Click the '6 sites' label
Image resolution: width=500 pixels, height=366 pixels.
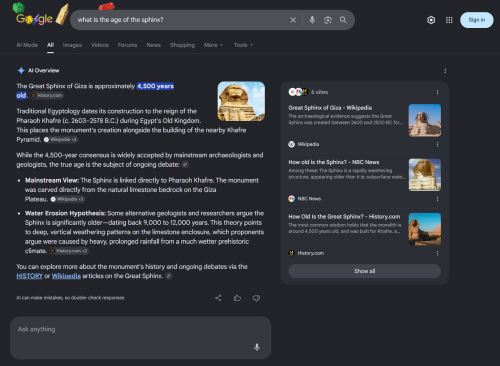[x=319, y=92]
